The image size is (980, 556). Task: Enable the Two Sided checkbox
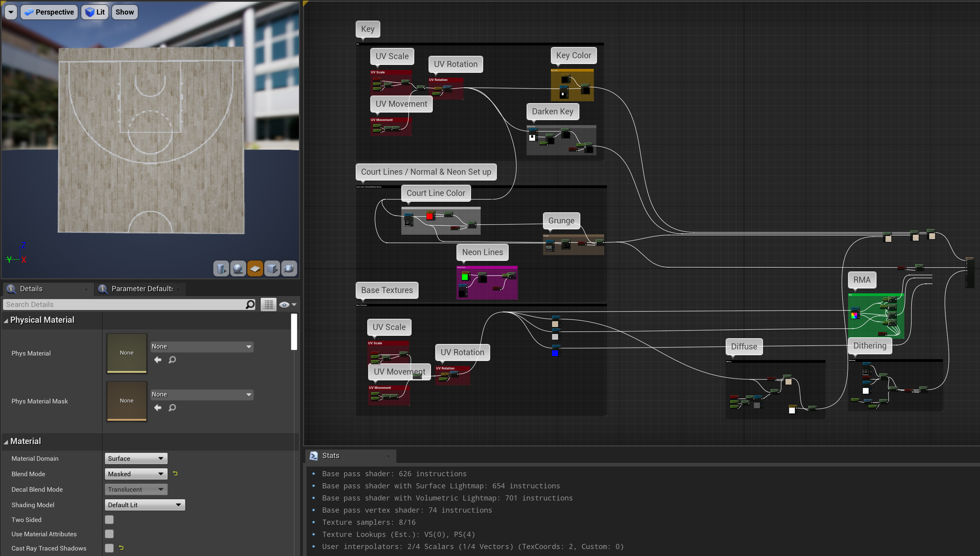coord(109,519)
